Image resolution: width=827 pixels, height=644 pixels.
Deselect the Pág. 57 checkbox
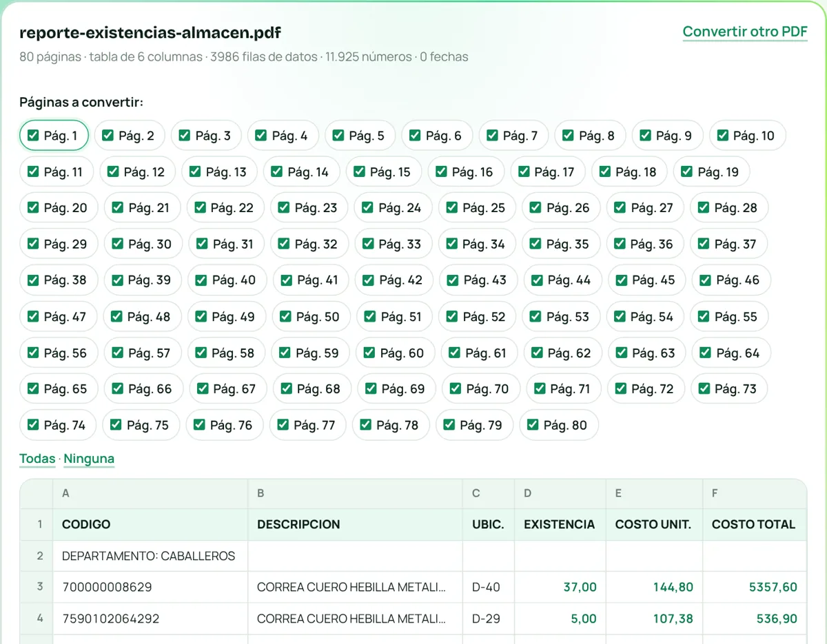click(x=117, y=353)
